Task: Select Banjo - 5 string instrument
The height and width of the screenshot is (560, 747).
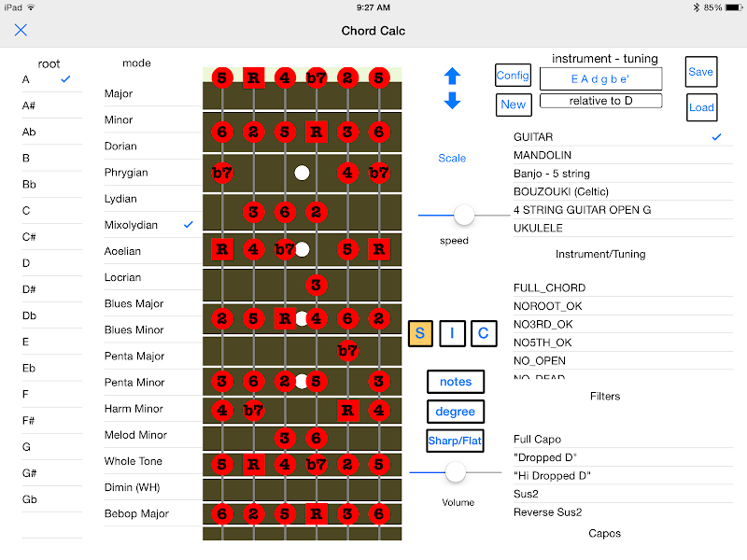Action: [x=623, y=174]
